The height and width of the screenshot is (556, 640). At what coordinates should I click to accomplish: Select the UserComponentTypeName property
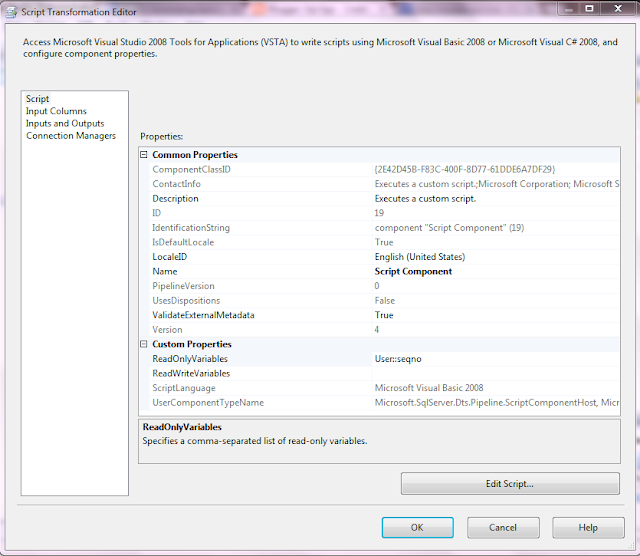point(208,403)
